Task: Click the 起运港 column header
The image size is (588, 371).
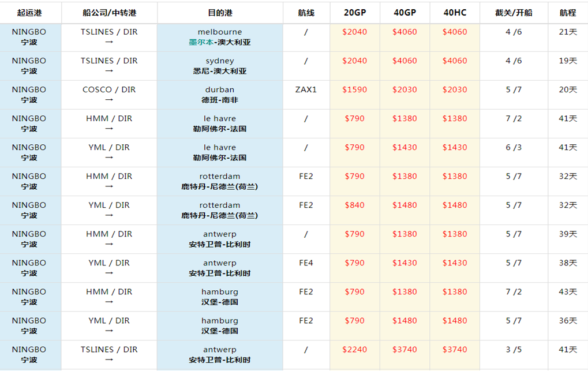Action: point(30,13)
